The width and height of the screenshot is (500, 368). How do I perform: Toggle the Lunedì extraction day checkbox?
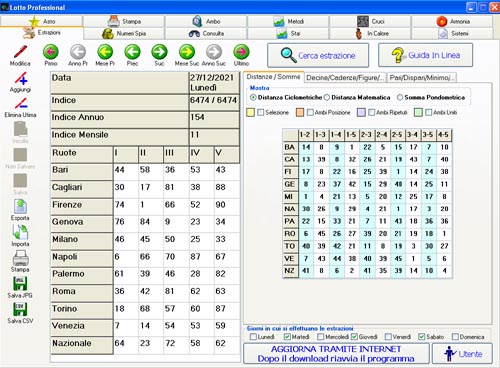coord(253,337)
